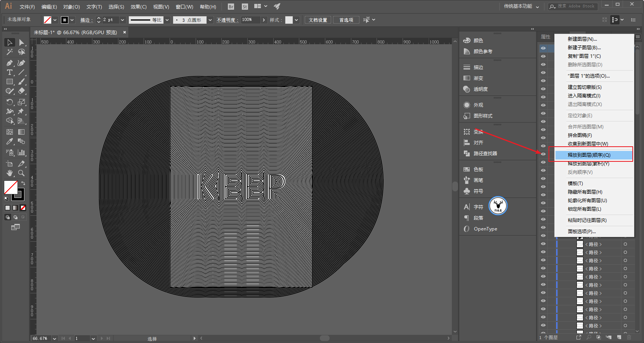Open the brush definition dropdown 3 点圆形
644x343 pixels.
pos(210,20)
